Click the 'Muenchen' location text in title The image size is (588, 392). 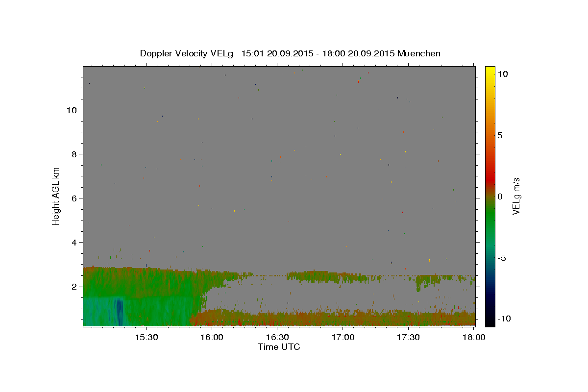point(419,53)
